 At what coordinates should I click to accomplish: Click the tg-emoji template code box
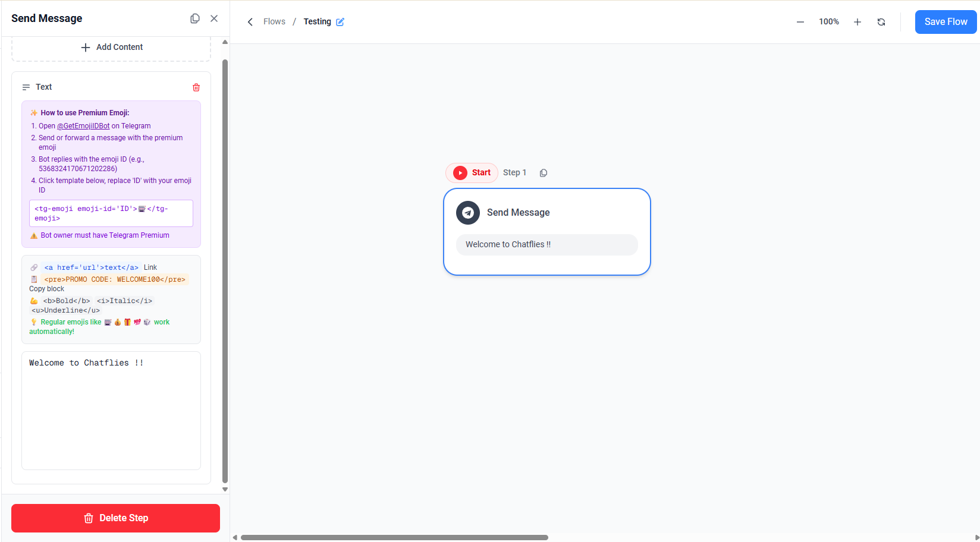click(x=111, y=213)
